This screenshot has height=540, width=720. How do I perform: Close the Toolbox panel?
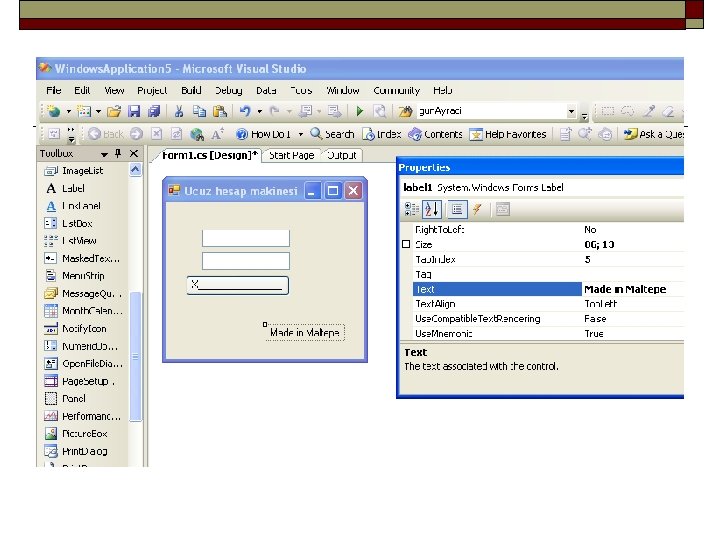[134, 153]
